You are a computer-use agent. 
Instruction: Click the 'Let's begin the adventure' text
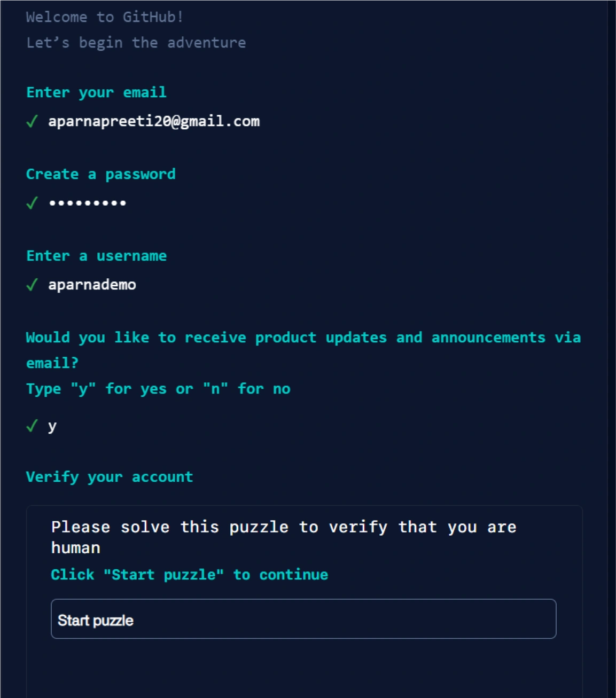click(x=136, y=43)
